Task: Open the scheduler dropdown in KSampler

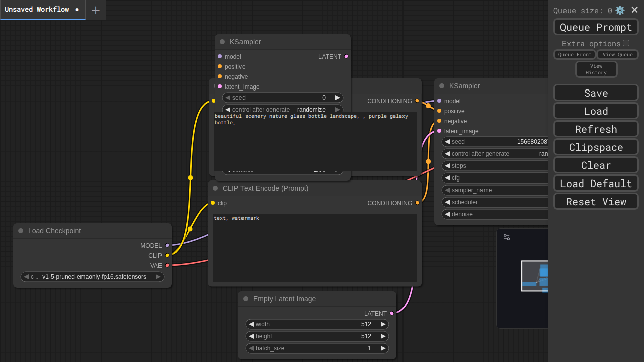Action: (496, 202)
